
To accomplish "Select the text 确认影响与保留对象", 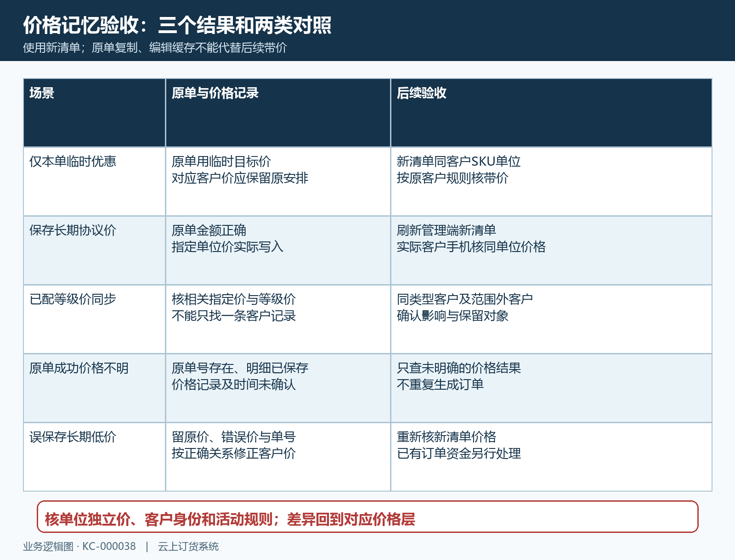I will point(452,316).
